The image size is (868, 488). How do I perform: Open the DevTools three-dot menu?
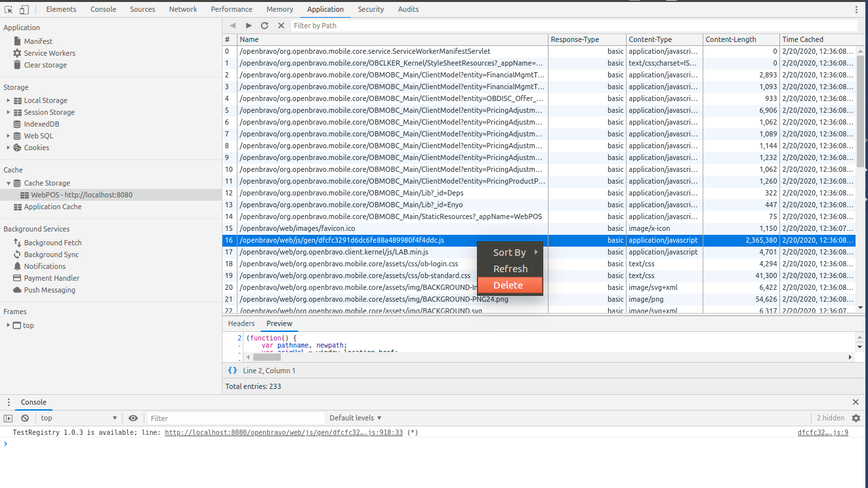(856, 9)
